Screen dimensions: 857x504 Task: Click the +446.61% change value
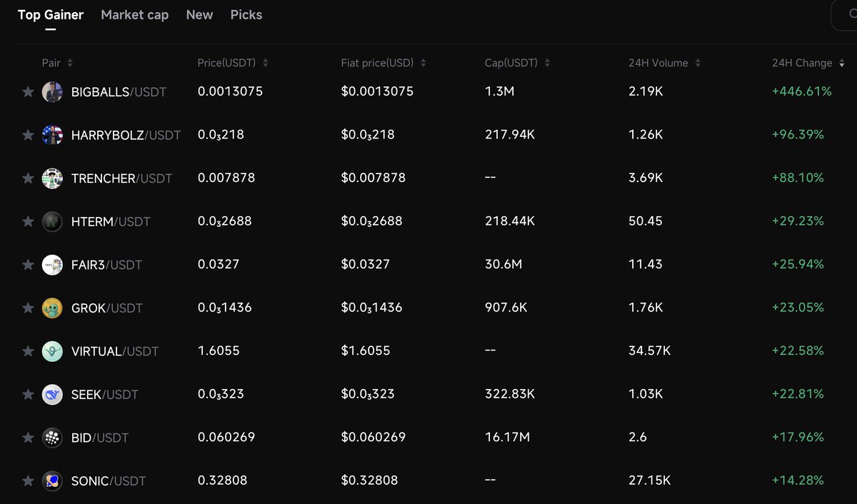tap(801, 91)
